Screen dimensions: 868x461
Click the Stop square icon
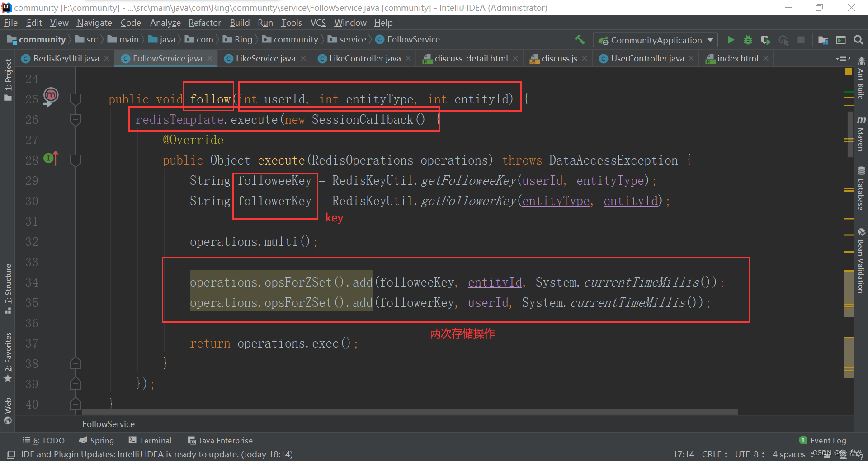click(801, 40)
